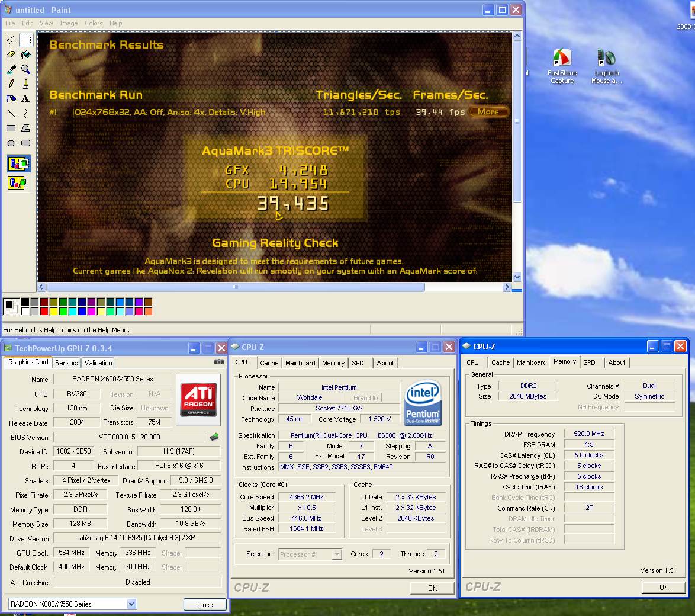Click the BIOS save icon in GPU-Z
695x616 pixels.
[214, 437]
